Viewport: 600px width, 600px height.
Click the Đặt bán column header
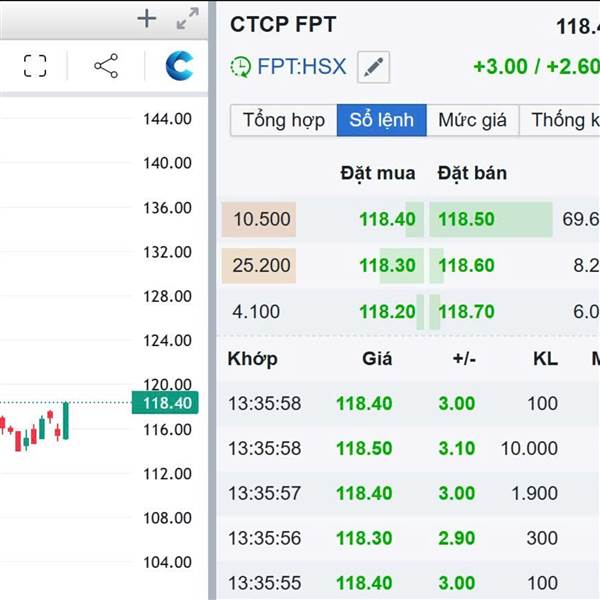(472, 173)
